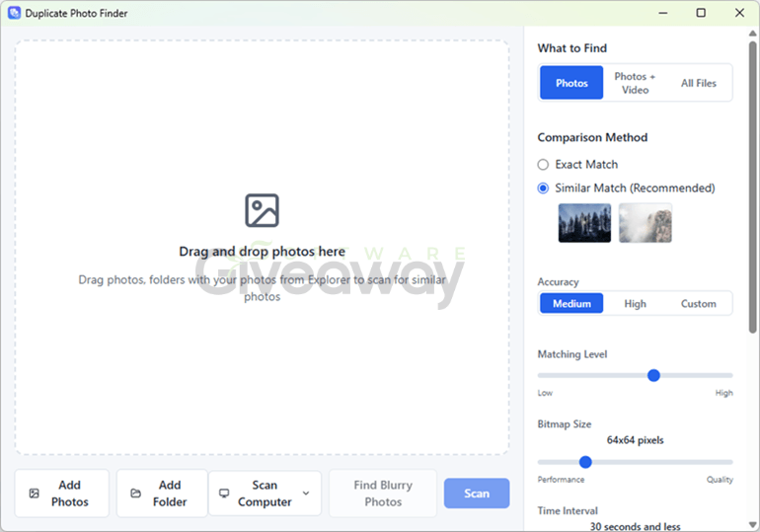The image size is (760, 532).
Task: Maximize the Duplicate Photo Finder window
Action: tap(701, 13)
